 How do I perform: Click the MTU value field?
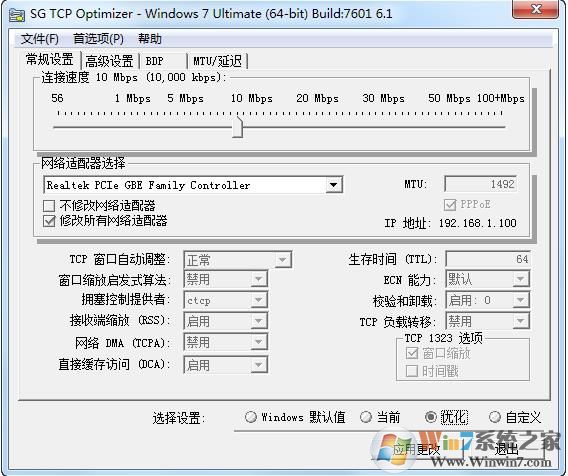coord(481,184)
